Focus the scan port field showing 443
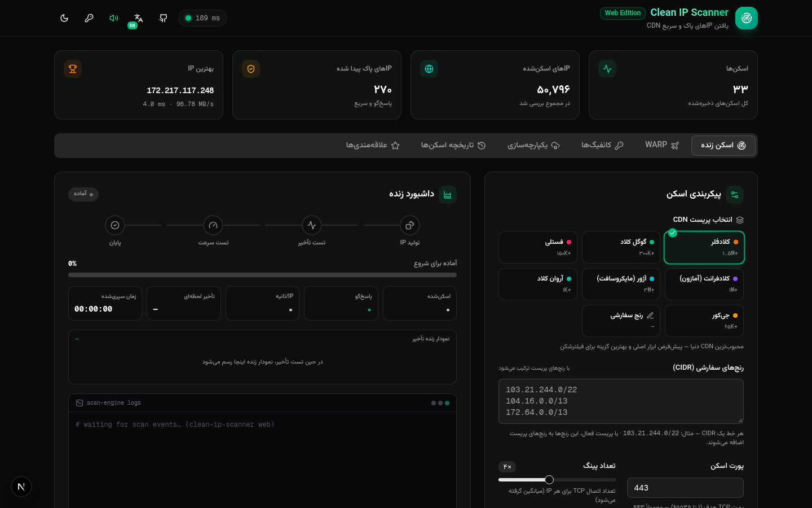The image size is (812, 508). tap(685, 488)
